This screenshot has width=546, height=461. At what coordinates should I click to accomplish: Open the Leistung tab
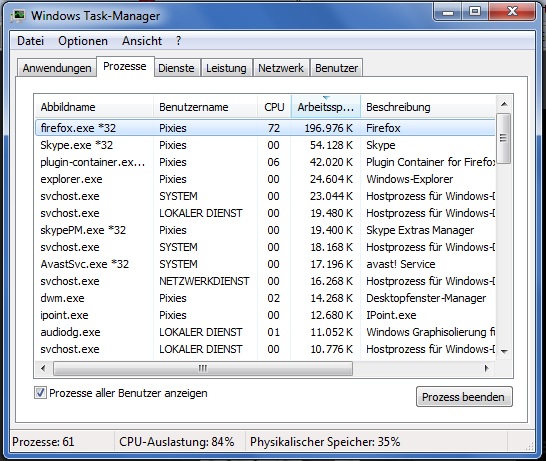point(226,68)
